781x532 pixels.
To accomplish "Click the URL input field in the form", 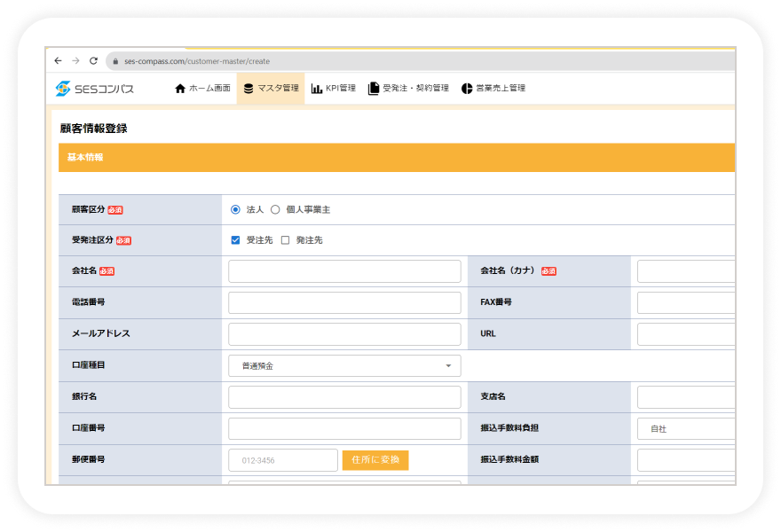I will [x=686, y=334].
